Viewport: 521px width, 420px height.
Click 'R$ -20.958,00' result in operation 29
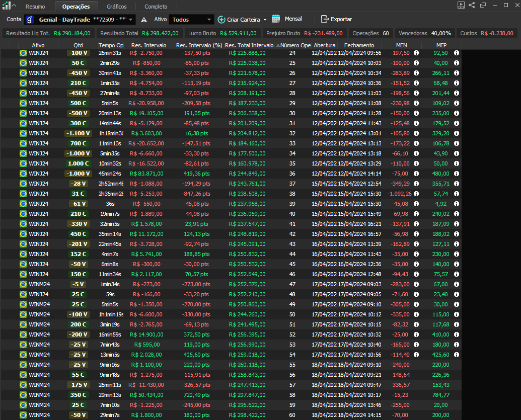point(146,103)
